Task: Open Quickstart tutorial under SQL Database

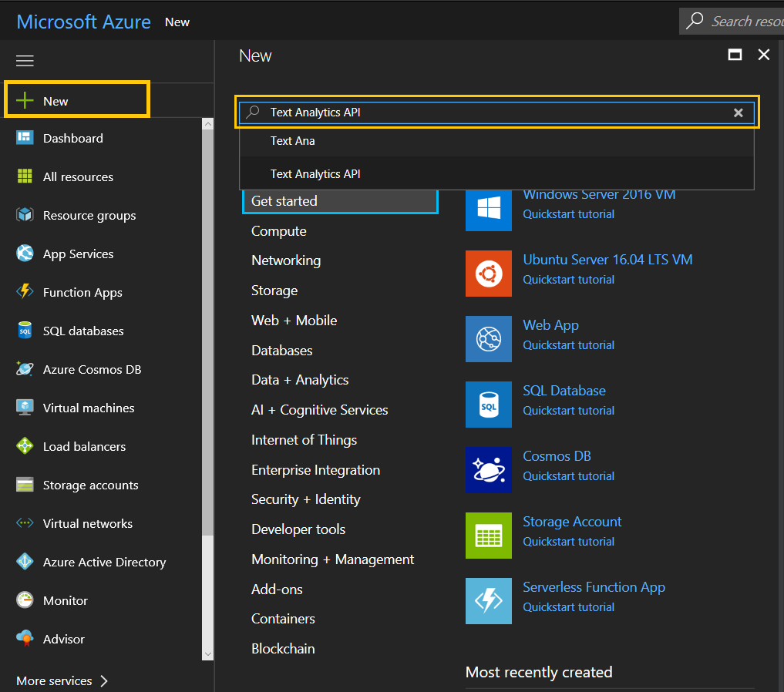Action: 568,411
